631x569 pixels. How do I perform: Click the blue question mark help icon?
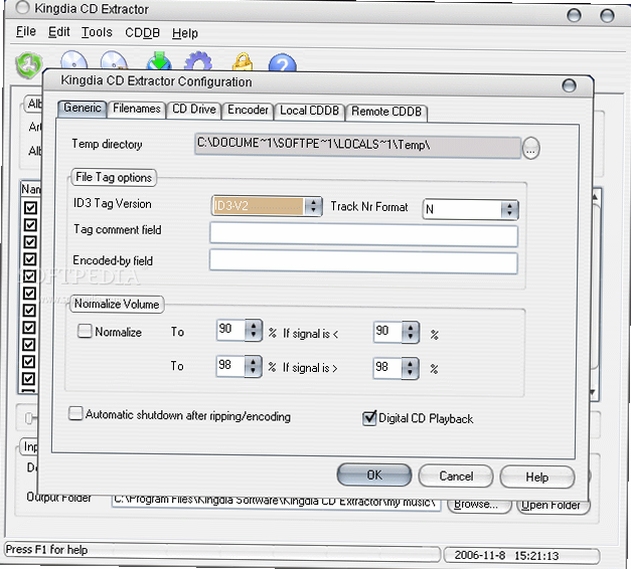tap(283, 63)
